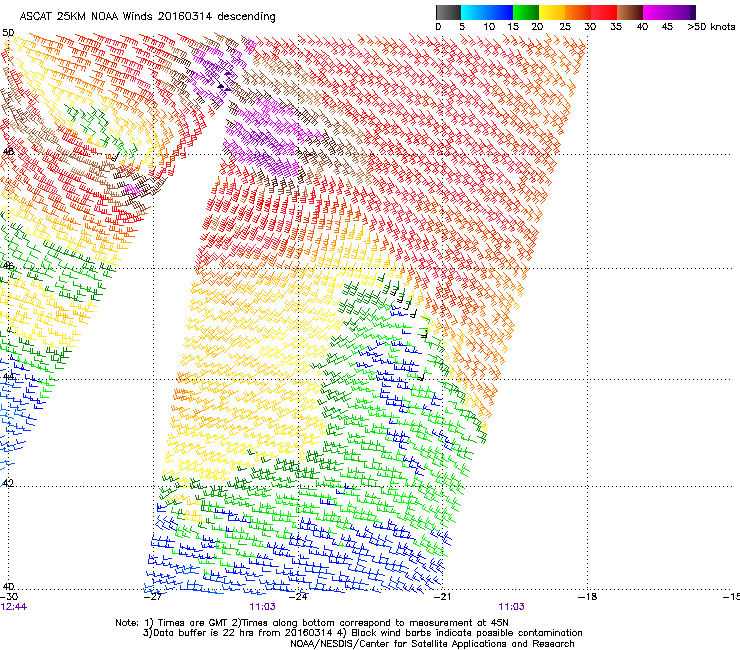Screen dimensions: 740x650
Task: Click the ASCAT 25KM NOAA Winds title
Action: tap(147, 16)
